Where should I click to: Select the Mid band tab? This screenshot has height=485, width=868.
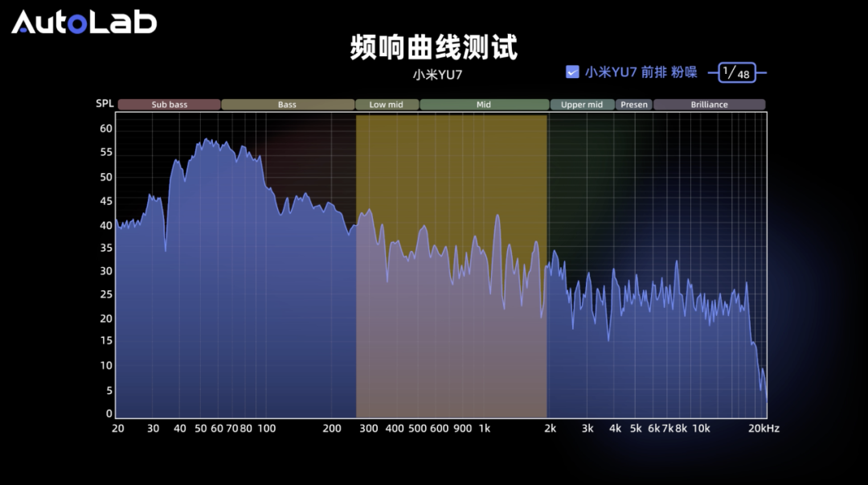click(x=484, y=105)
